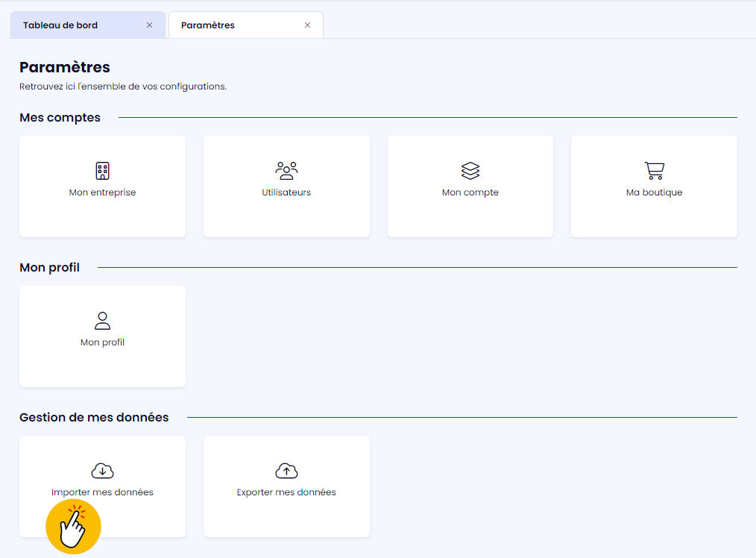Click the yellow hand pointer badge
756x558 pixels.
coord(73,527)
